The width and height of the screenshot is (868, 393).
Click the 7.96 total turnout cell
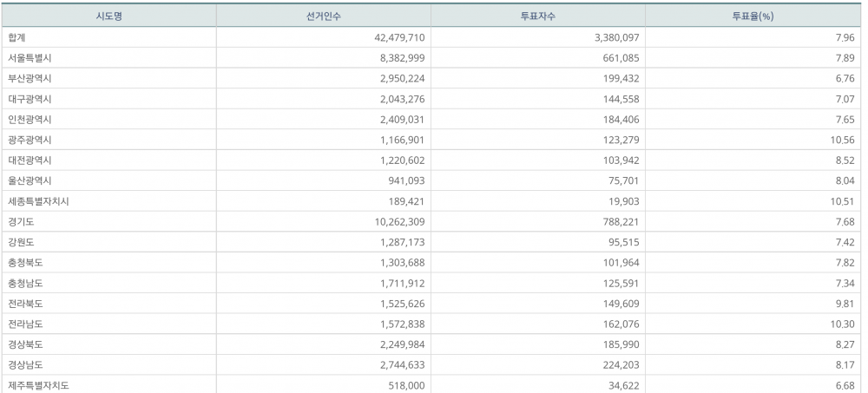pyautogui.click(x=845, y=38)
